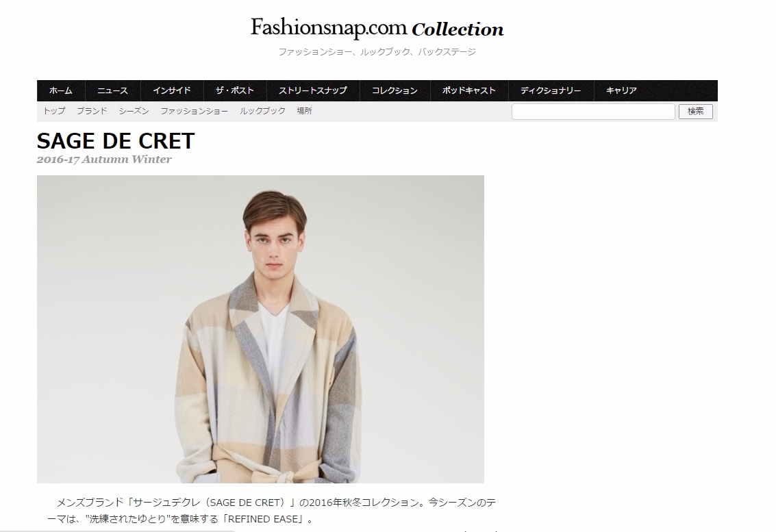Open the コレクション menu item
The image size is (776, 532).
tap(395, 90)
